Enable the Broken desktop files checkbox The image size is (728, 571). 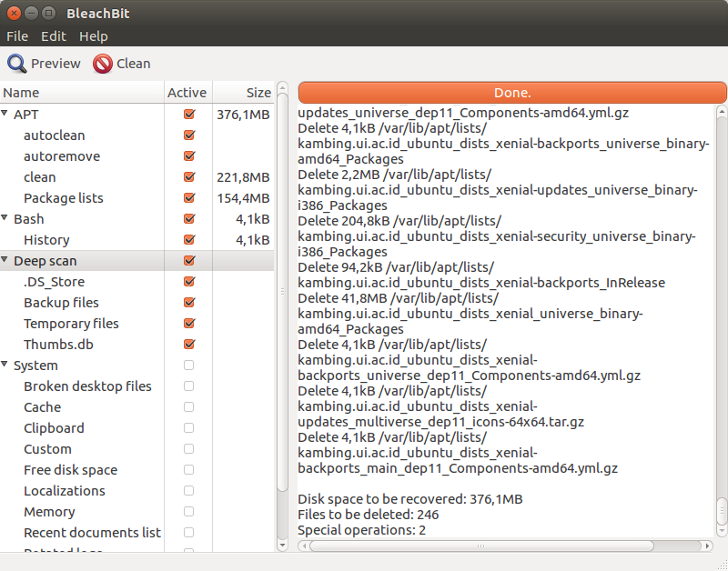click(x=188, y=386)
